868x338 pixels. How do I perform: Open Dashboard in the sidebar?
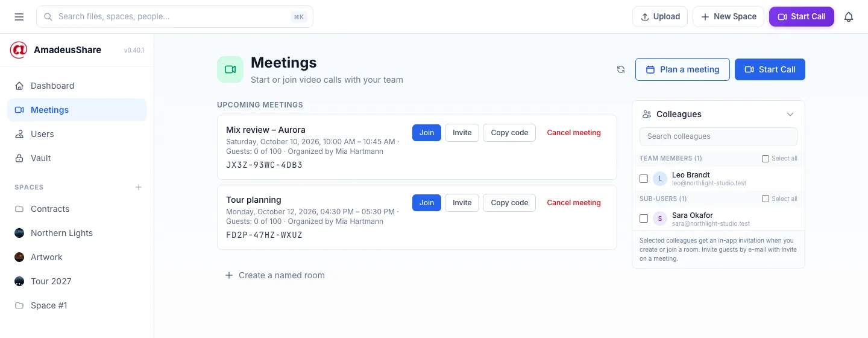pos(77,86)
